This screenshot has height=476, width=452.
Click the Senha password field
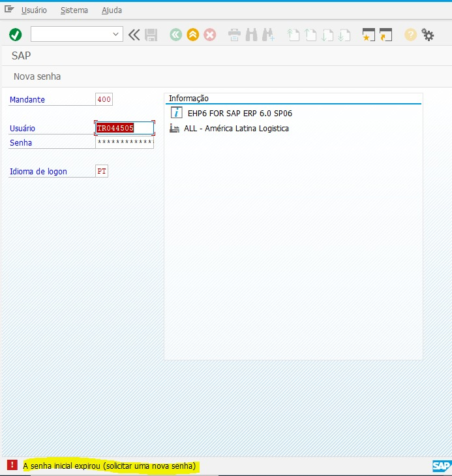(125, 142)
